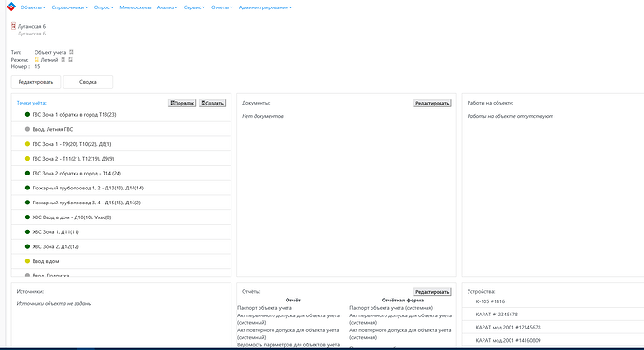Click the small icon next to Объект учета
This screenshot has height=350, width=644.
[x=71, y=52]
